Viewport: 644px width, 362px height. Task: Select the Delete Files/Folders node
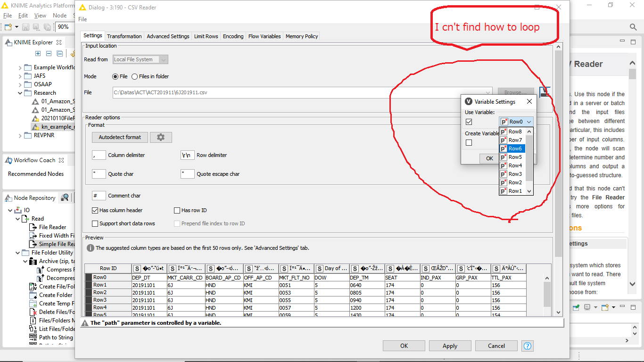pos(52,312)
